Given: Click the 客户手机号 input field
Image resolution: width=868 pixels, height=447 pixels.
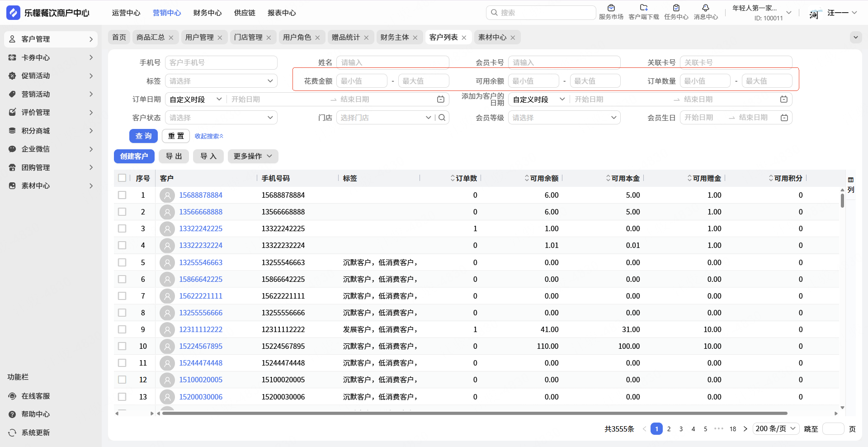Looking at the screenshot, I should point(221,62).
